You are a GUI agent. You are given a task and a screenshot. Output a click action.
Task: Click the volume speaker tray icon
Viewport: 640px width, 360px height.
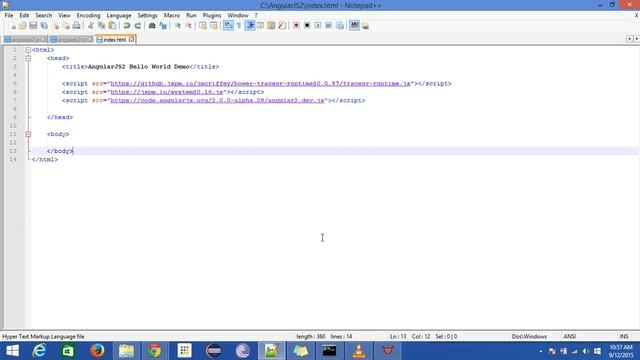[x=586, y=351]
